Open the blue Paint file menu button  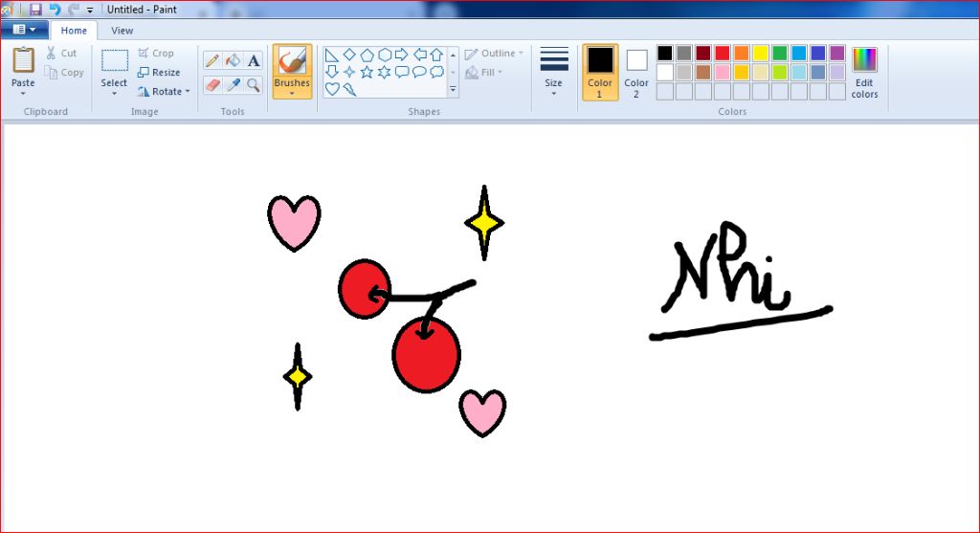24,30
